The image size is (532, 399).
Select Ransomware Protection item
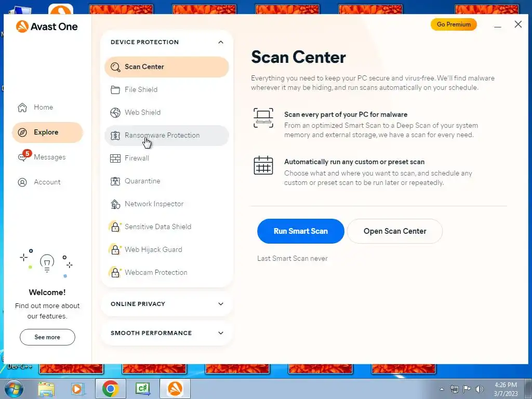[167, 136]
